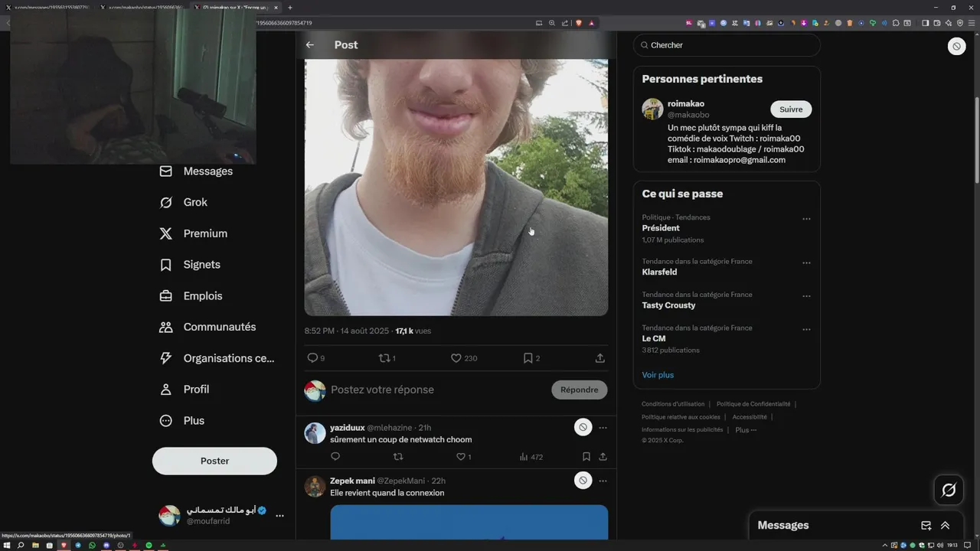The image size is (980, 551).
Task: Open Emplois in the sidebar
Action: pos(191,296)
